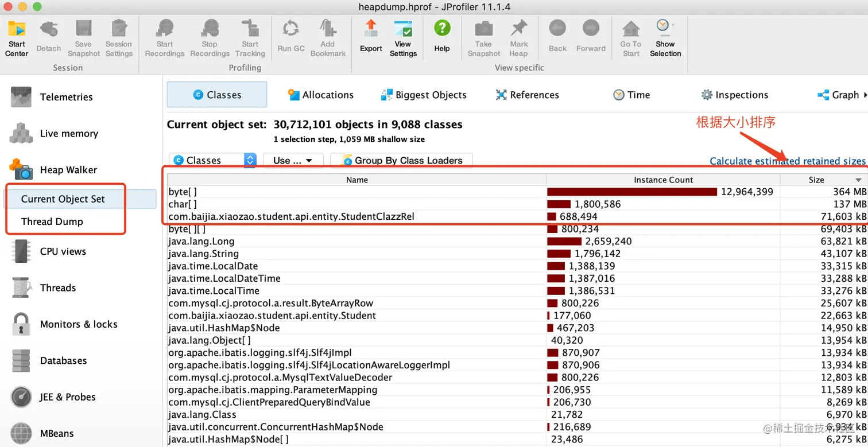Select the StudentClazzRel entity row

[x=517, y=216]
